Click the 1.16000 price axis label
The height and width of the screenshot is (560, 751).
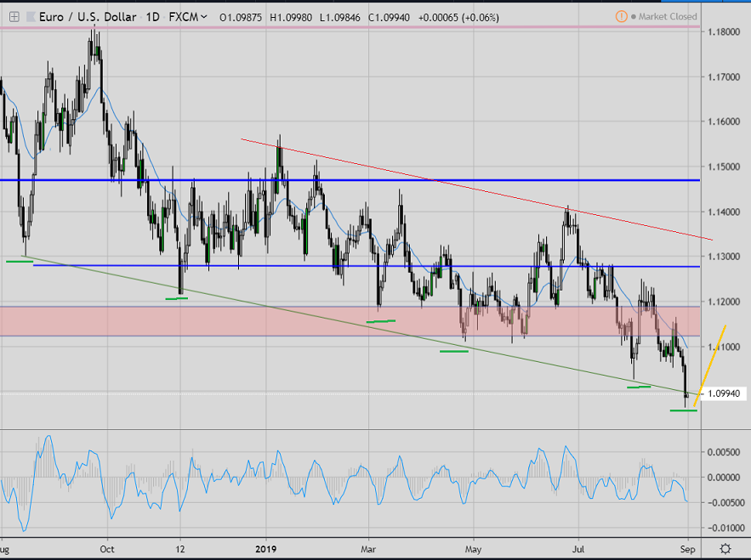[724, 122]
